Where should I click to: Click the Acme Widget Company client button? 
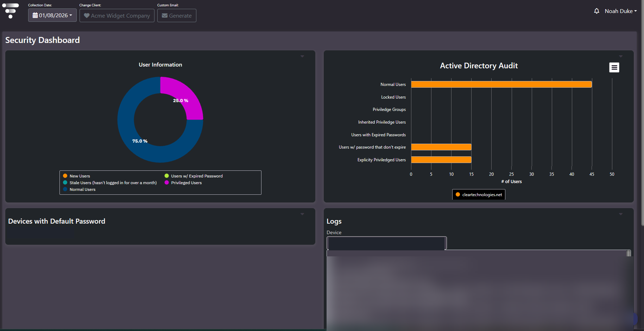pyautogui.click(x=117, y=15)
